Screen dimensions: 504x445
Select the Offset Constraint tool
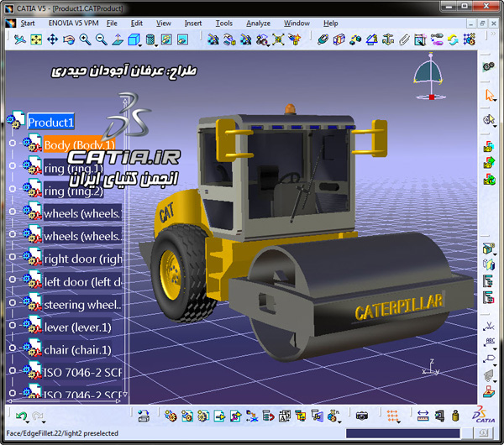355,39
